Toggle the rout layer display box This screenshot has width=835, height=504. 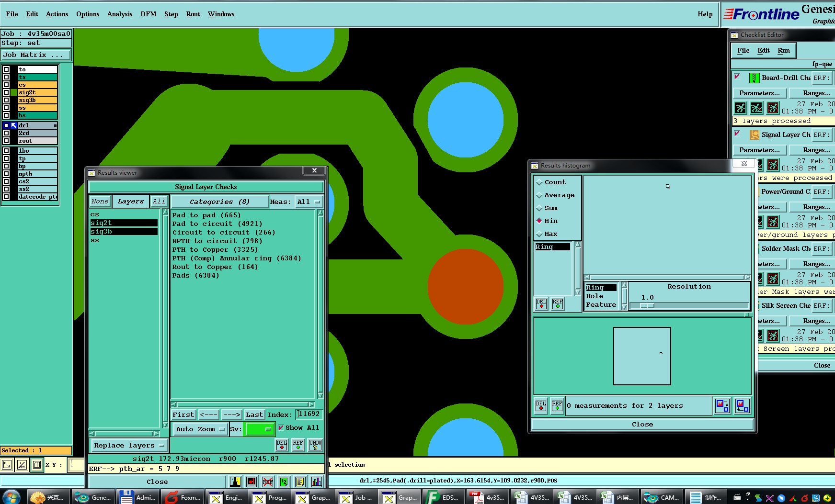pyautogui.click(x=6, y=141)
